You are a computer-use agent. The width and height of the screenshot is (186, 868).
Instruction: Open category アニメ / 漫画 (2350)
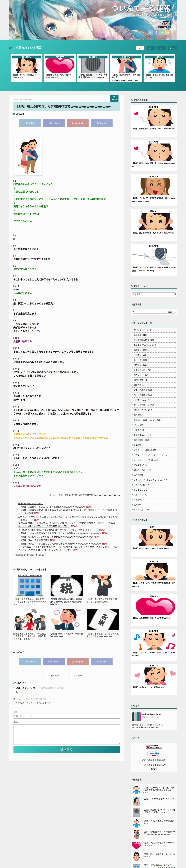point(143,390)
